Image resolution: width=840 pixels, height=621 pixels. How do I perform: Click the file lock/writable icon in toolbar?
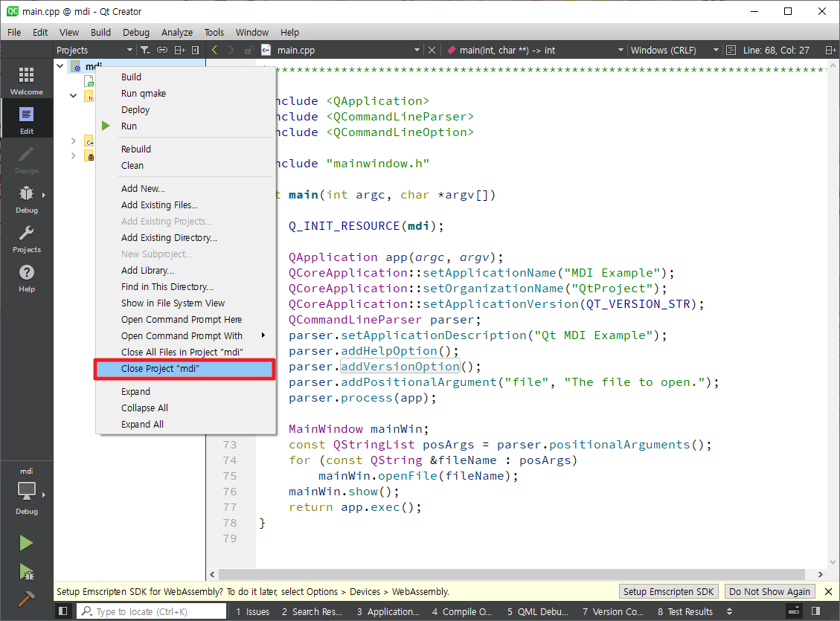249,50
